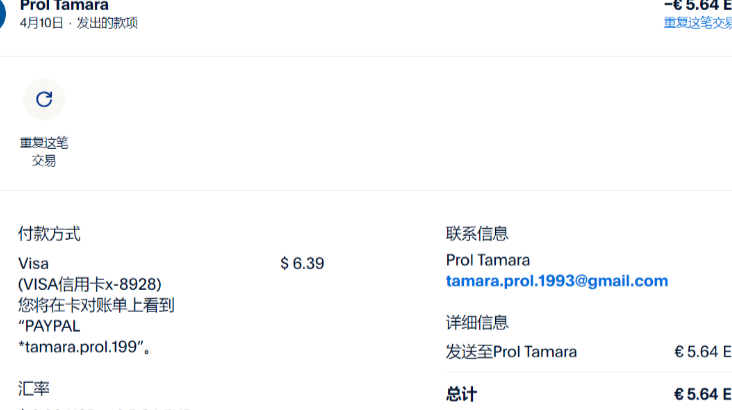Click the € 5.64 total amount value

(x=702, y=393)
